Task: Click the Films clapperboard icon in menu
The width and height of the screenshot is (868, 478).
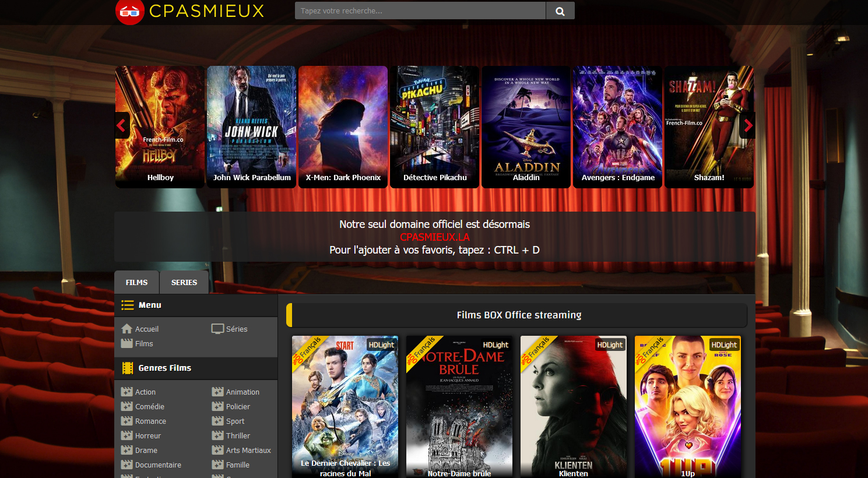Action: tap(126, 343)
